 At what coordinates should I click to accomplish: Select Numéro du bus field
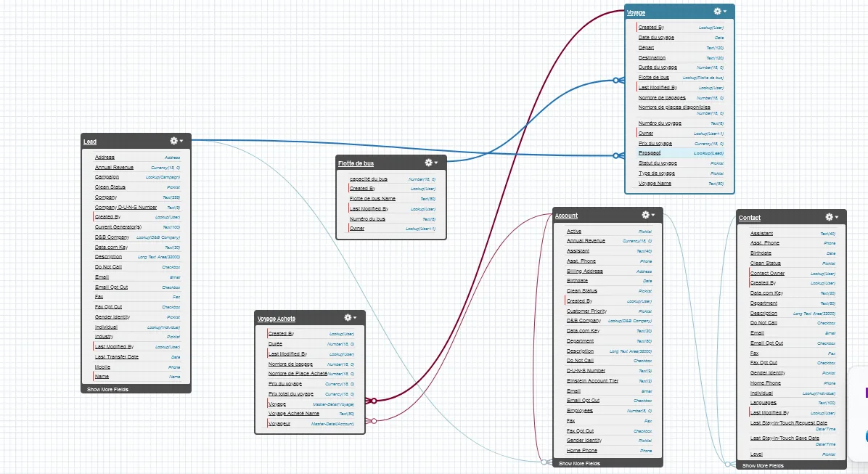coord(392,218)
